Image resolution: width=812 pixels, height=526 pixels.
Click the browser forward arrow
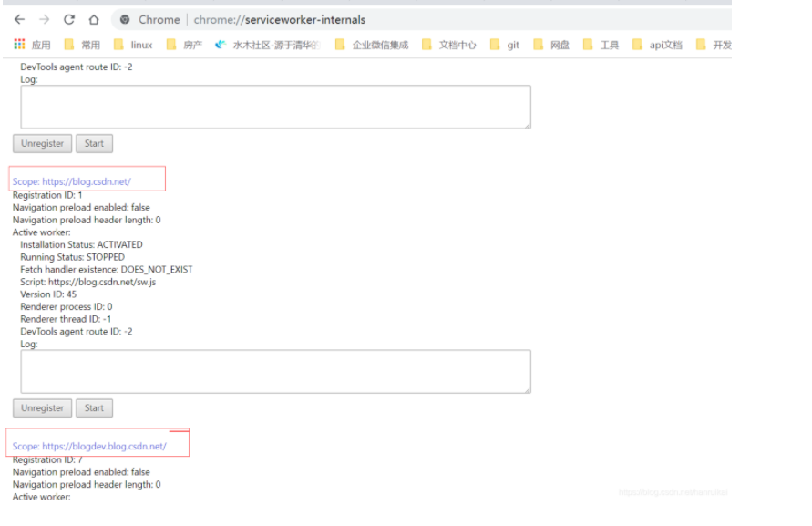pos(45,20)
